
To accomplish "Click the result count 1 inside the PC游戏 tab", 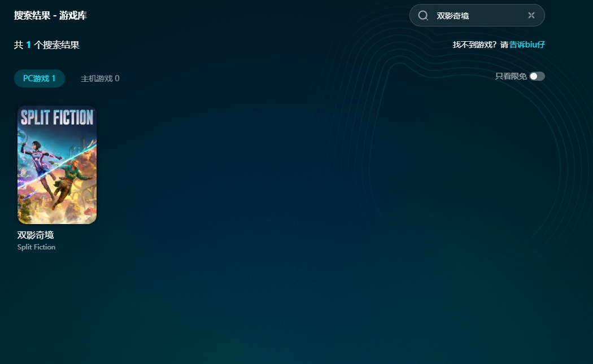I will tap(54, 78).
